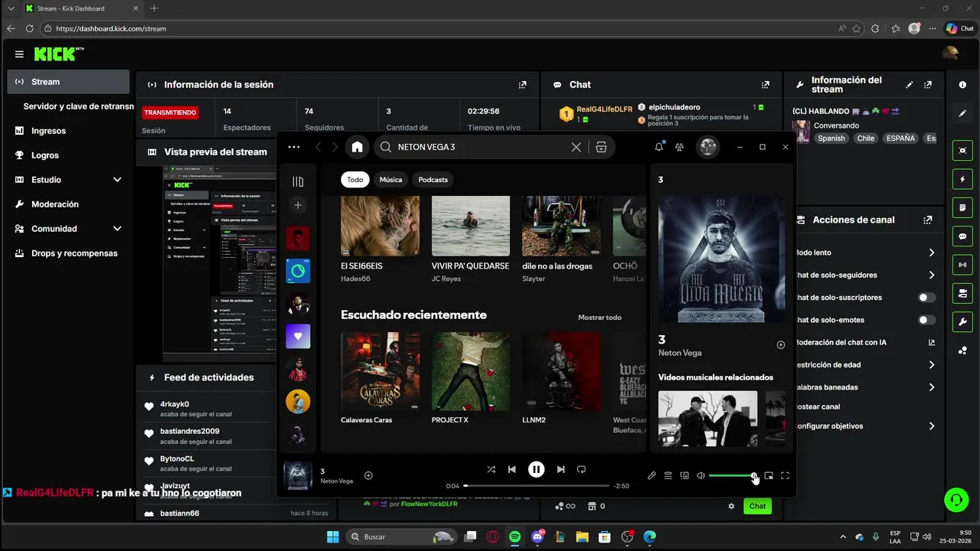
Task: Toggle Spotify Your Library sidebar icon
Action: coord(298,181)
